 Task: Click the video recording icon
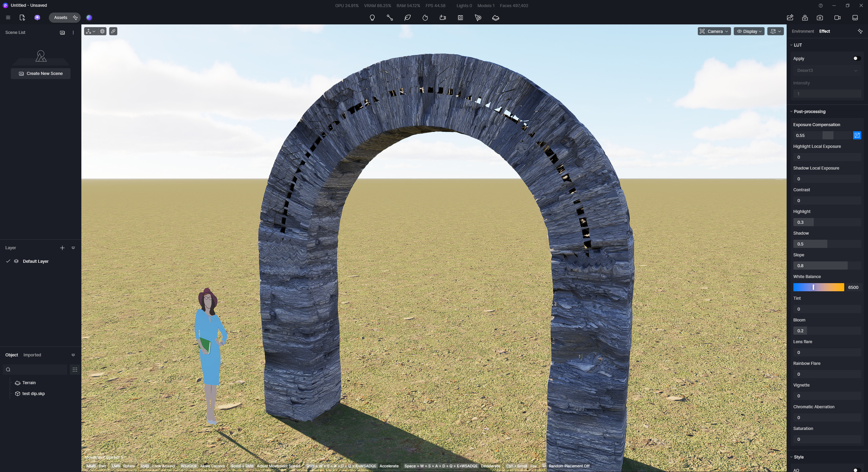(x=837, y=18)
